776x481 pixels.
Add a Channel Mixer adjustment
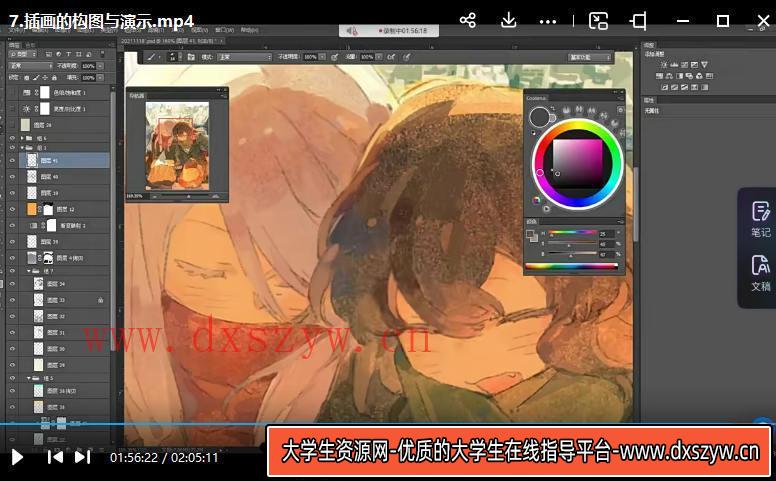click(699, 76)
